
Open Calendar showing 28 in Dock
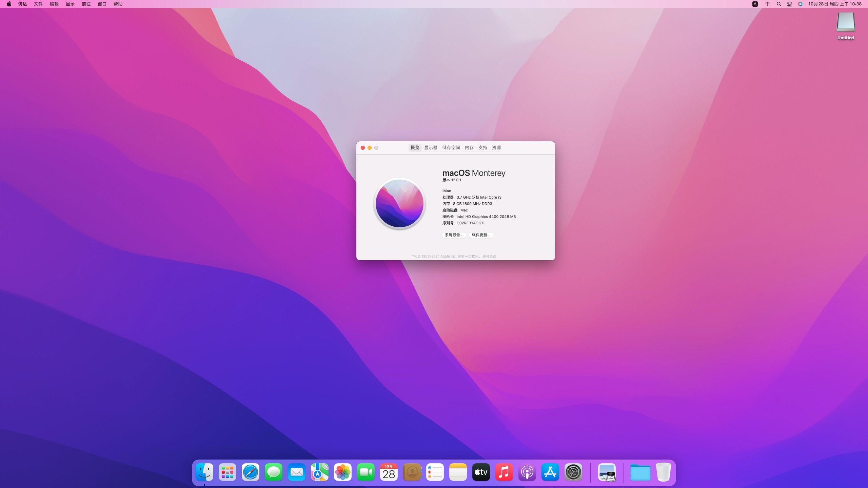(389, 472)
